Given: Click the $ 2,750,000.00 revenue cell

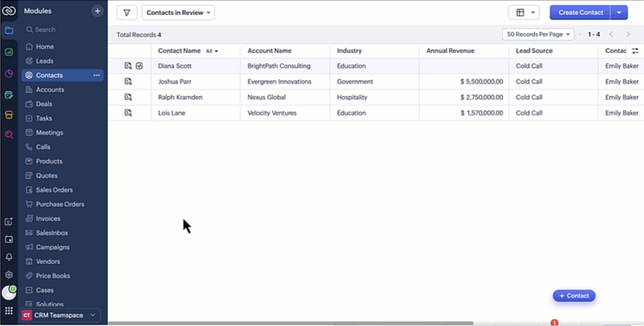Looking at the screenshot, I should tap(464, 97).
